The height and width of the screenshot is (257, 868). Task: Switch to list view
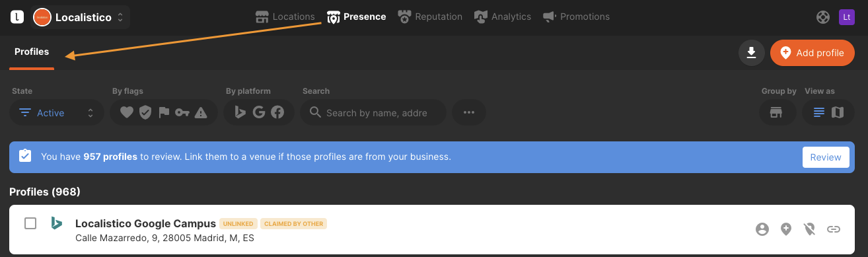[x=819, y=112]
